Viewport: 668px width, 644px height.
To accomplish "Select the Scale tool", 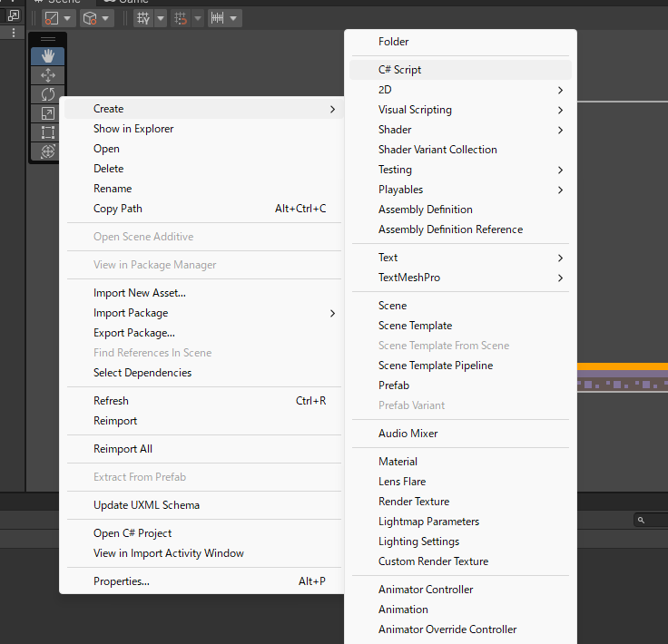I will click(48, 113).
